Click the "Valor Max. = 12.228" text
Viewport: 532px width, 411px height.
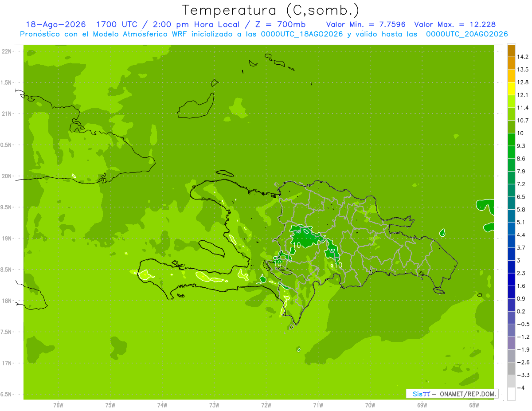(x=455, y=24)
